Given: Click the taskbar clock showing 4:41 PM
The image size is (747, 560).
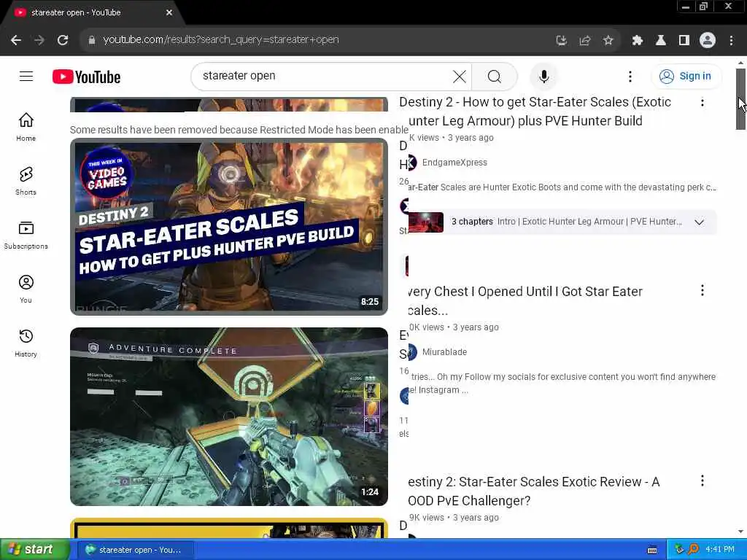Looking at the screenshot, I should 720,550.
